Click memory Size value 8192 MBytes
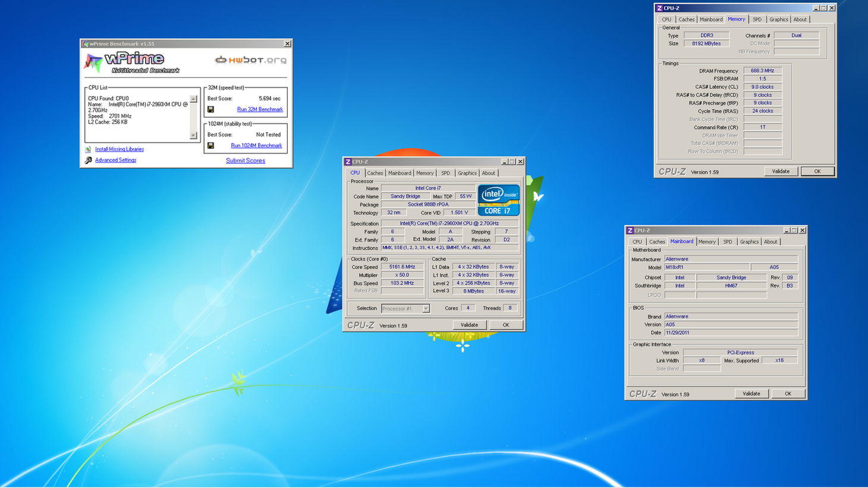 tap(706, 43)
